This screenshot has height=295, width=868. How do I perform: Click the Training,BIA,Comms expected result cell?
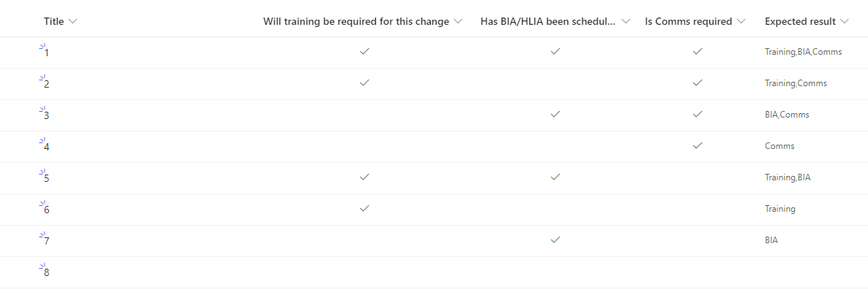pyautogui.click(x=803, y=52)
